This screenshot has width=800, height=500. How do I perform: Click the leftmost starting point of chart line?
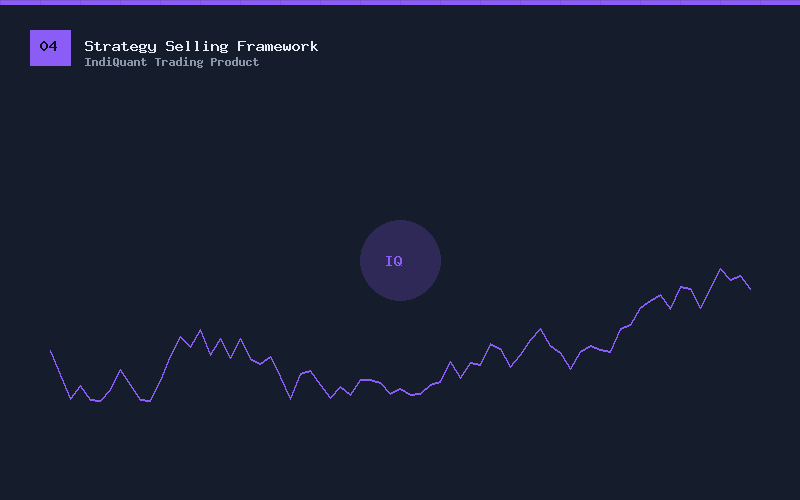coord(51,351)
